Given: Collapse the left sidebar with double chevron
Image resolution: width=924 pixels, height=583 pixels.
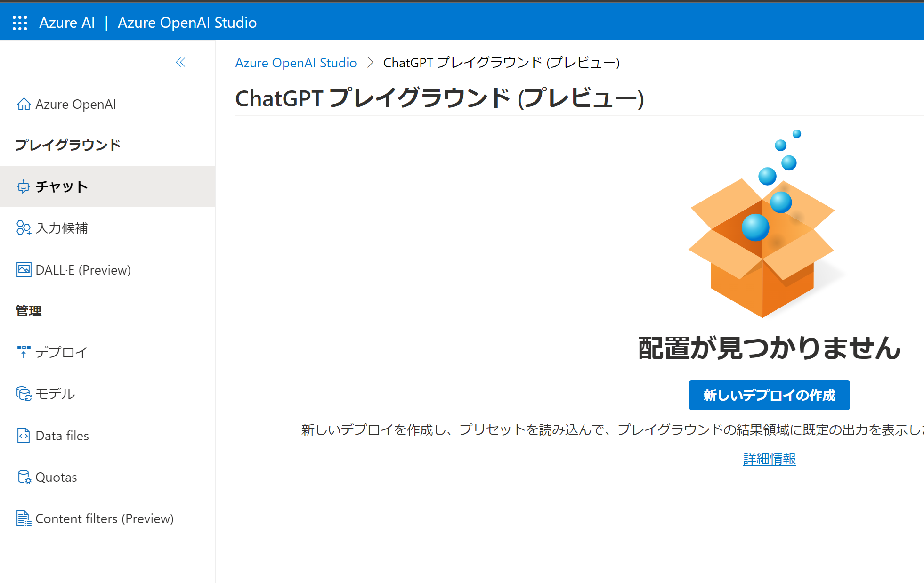Looking at the screenshot, I should point(180,62).
